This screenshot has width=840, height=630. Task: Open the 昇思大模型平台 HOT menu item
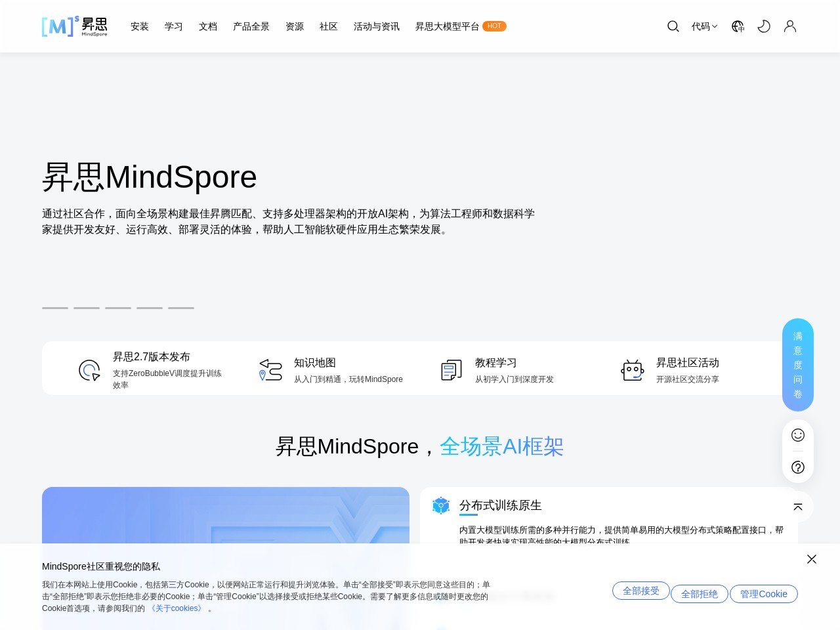click(x=460, y=26)
